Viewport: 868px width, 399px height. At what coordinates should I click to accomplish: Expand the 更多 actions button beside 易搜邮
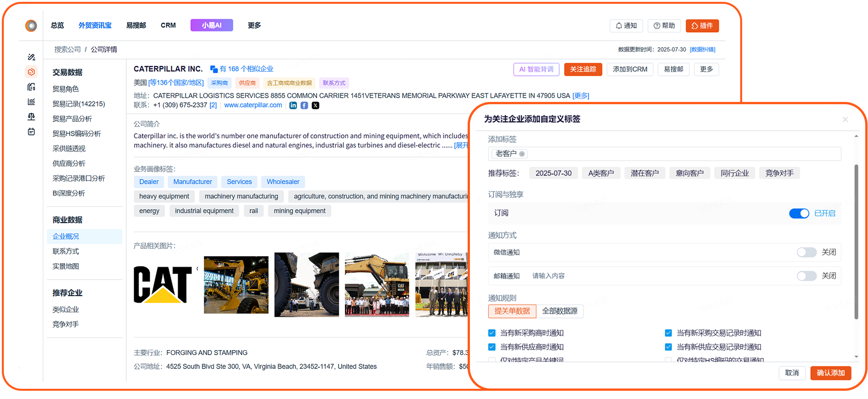coord(706,69)
